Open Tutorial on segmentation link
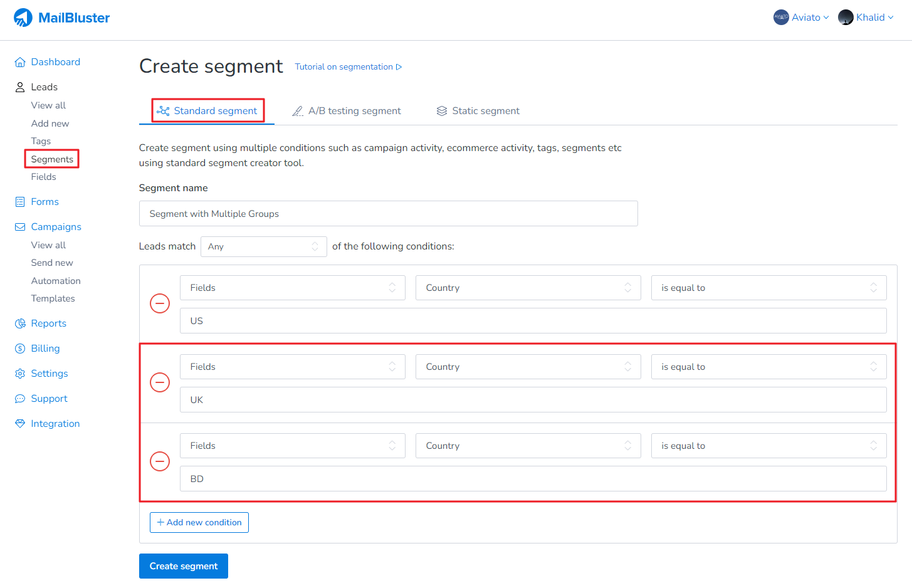Viewport: 912px width, 588px height. [x=348, y=67]
